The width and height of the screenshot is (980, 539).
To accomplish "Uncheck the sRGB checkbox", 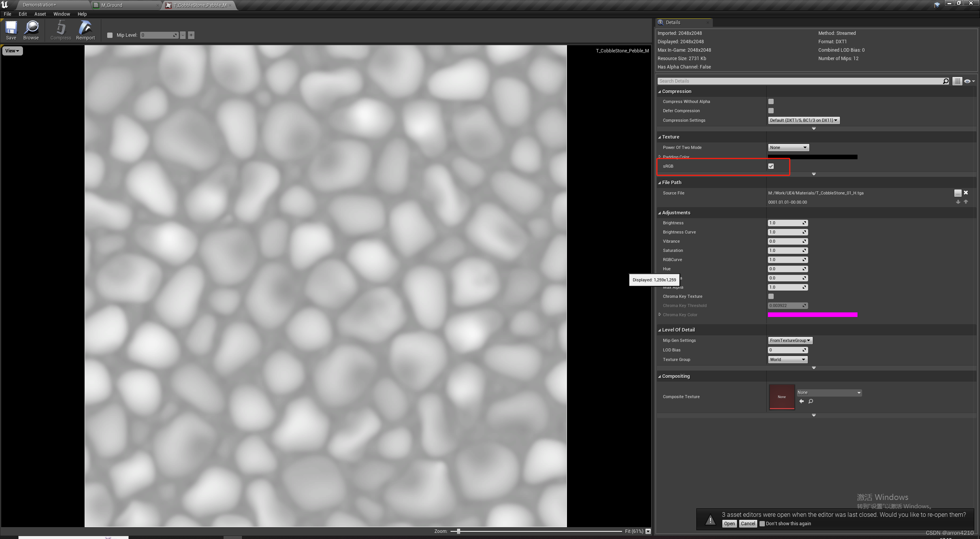I will pos(771,166).
